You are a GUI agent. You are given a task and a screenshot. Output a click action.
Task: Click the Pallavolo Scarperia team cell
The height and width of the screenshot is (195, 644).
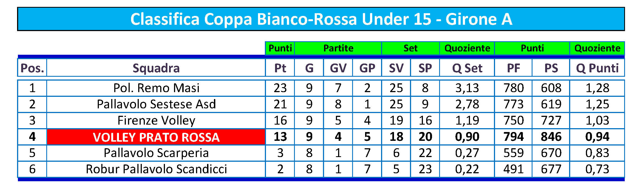pos(156,153)
